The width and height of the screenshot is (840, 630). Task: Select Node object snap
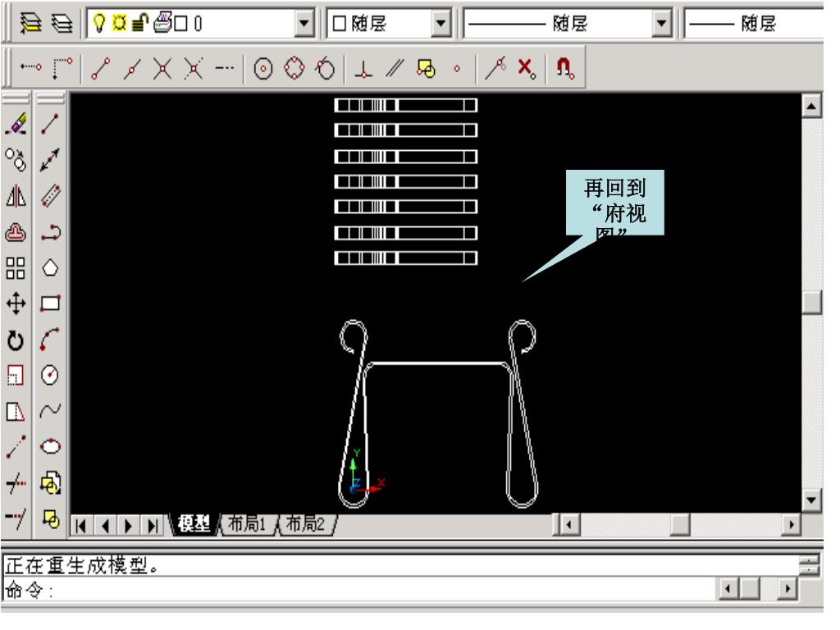[456, 69]
